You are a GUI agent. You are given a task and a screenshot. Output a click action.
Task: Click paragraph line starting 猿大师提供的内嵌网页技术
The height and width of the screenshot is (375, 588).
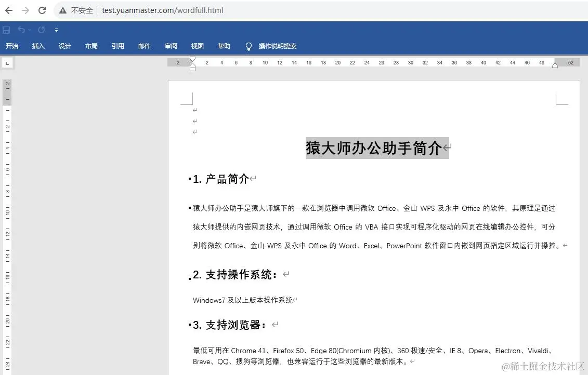374,227
